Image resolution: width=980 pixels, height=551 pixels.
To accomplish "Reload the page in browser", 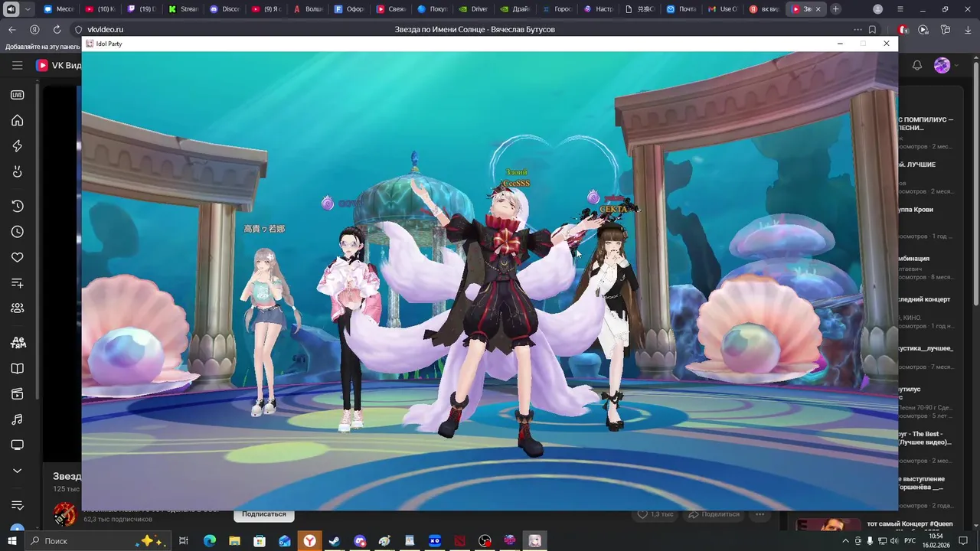I will pyautogui.click(x=57, y=29).
